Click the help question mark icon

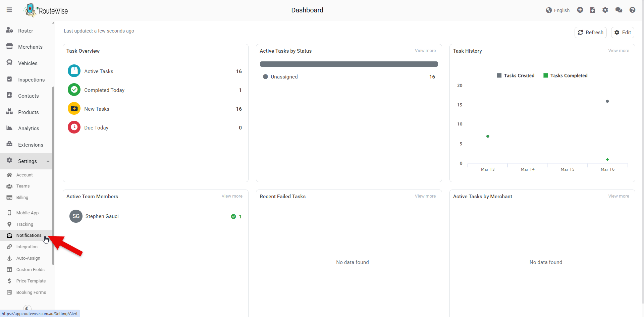(632, 10)
